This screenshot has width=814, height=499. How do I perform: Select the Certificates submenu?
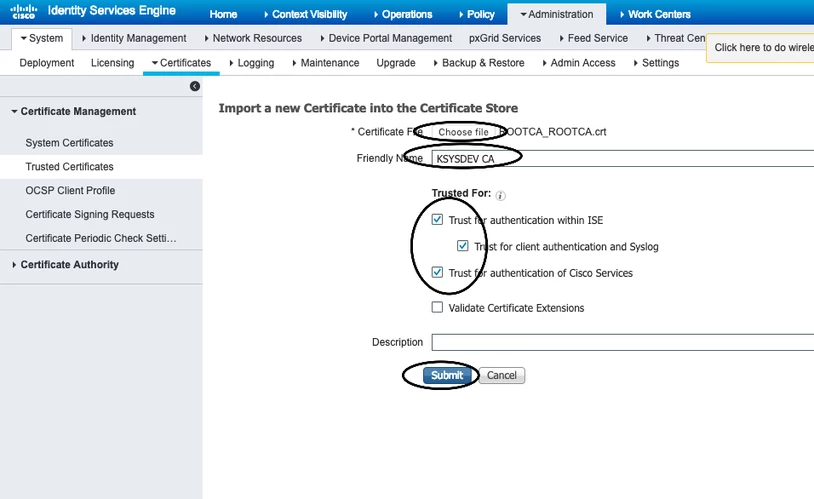click(x=181, y=63)
